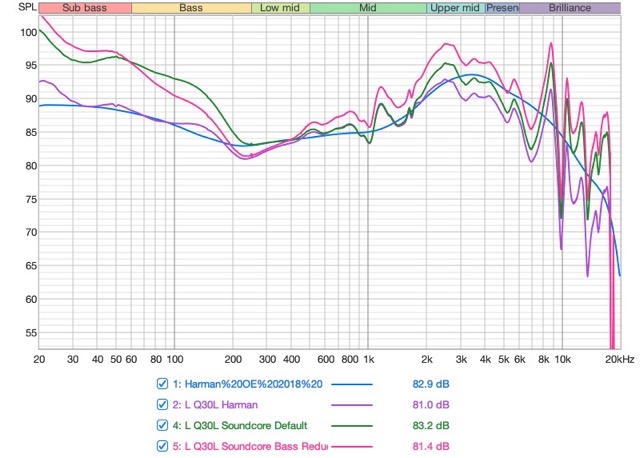The width and height of the screenshot is (640, 458).
Task: Toggle the L Q30L Harman checkbox
Action: point(162,405)
